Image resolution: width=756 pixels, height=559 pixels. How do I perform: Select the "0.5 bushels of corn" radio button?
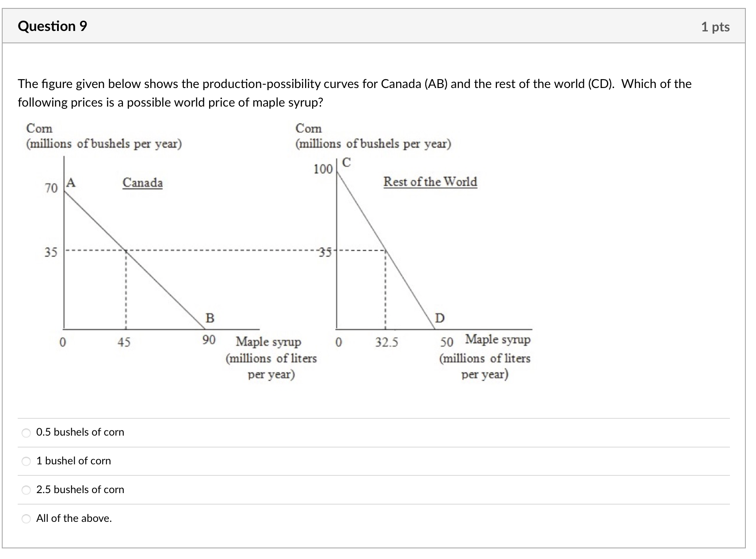(x=26, y=433)
